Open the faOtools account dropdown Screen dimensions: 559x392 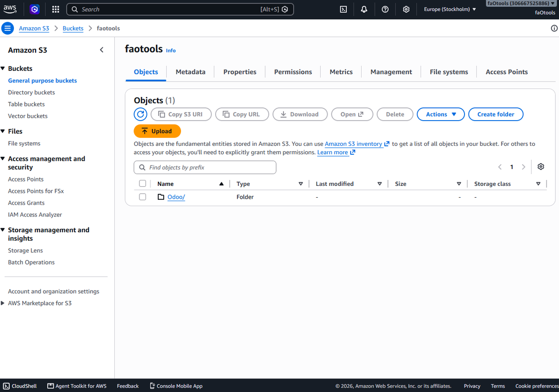[x=521, y=3]
